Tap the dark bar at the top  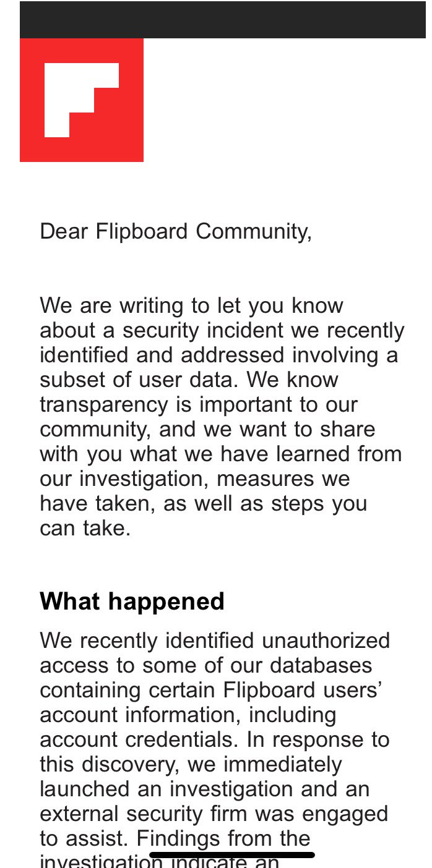point(223,20)
